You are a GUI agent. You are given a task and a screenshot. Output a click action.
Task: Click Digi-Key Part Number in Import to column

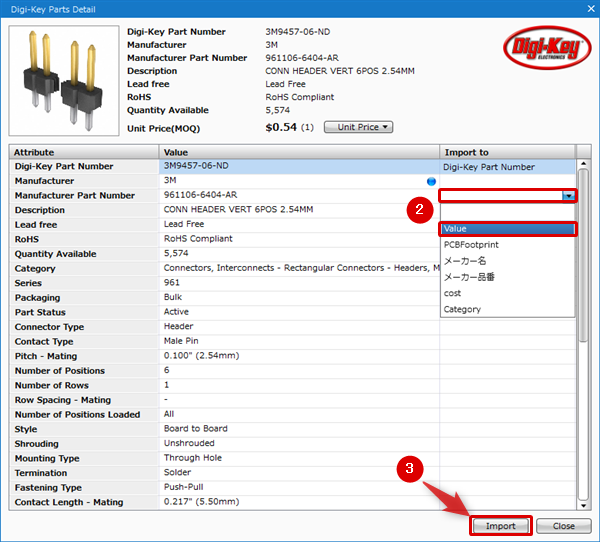pos(507,167)
